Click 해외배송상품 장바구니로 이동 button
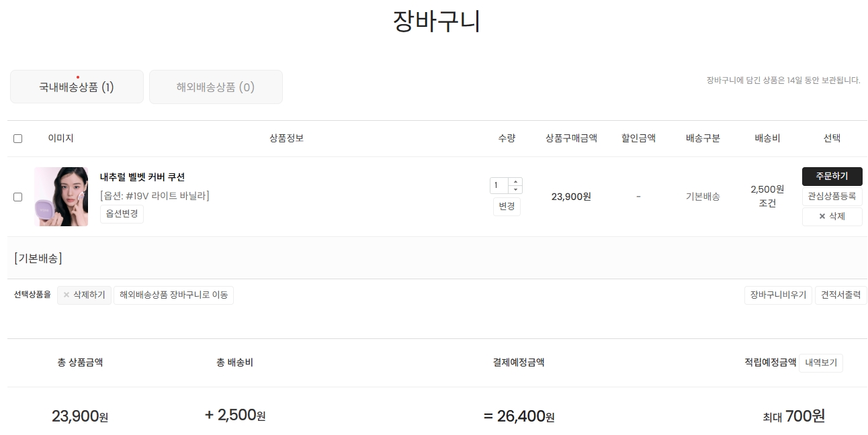The image size is (868, 435). tap(173, 295)
